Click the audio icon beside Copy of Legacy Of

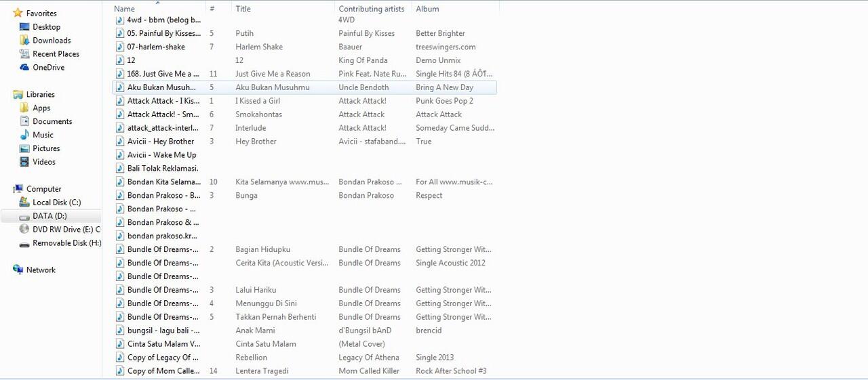[120, 358]
